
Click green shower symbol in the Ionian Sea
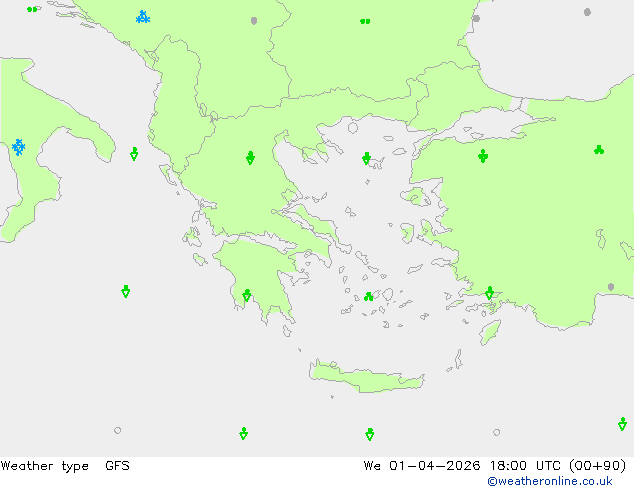pyautogui.click(x=126, y=291)
